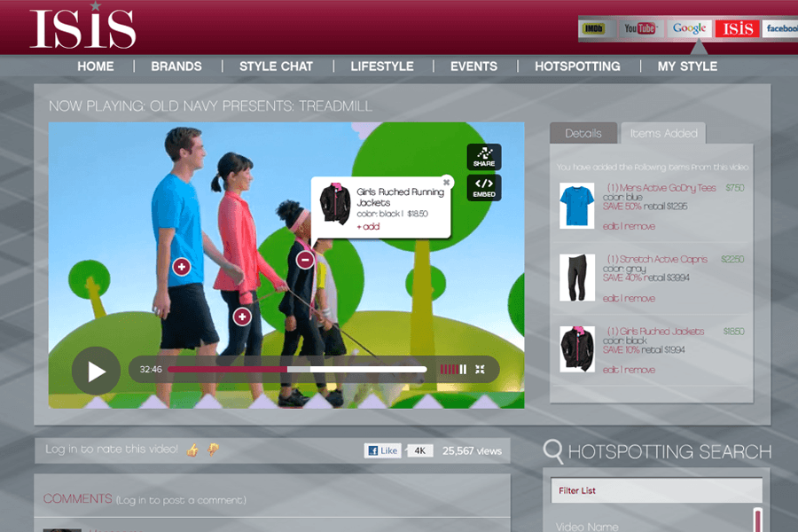This screenshot has height=532, width=798.
Task: Click remove for Stretch Active Capris
Action: [x=639, y=299]
